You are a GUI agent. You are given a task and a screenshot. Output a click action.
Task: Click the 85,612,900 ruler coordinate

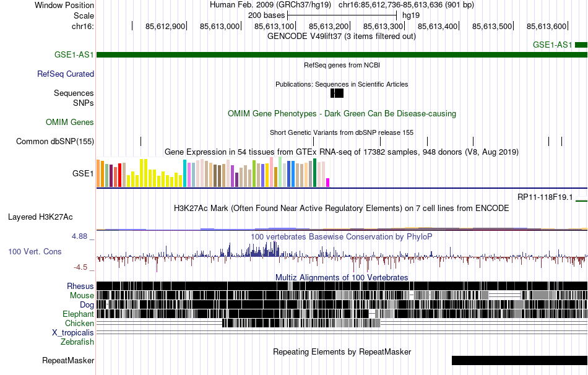pos(165,26)
